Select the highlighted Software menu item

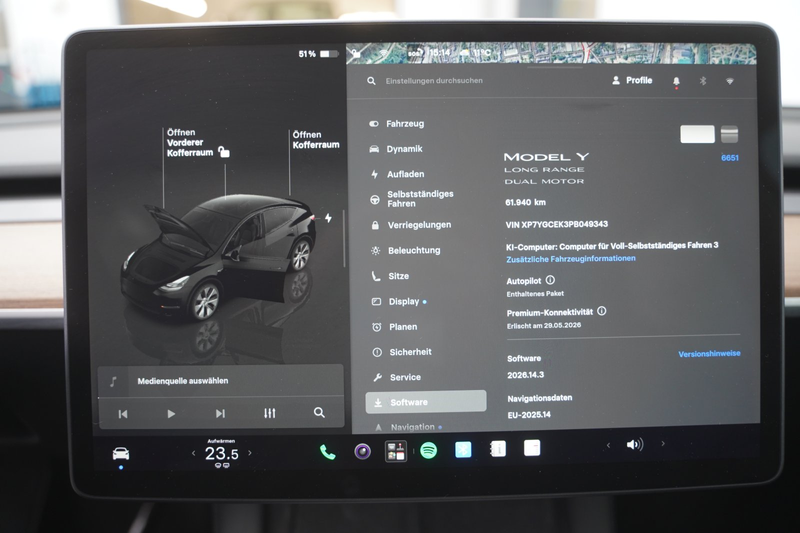coord(426,402)
